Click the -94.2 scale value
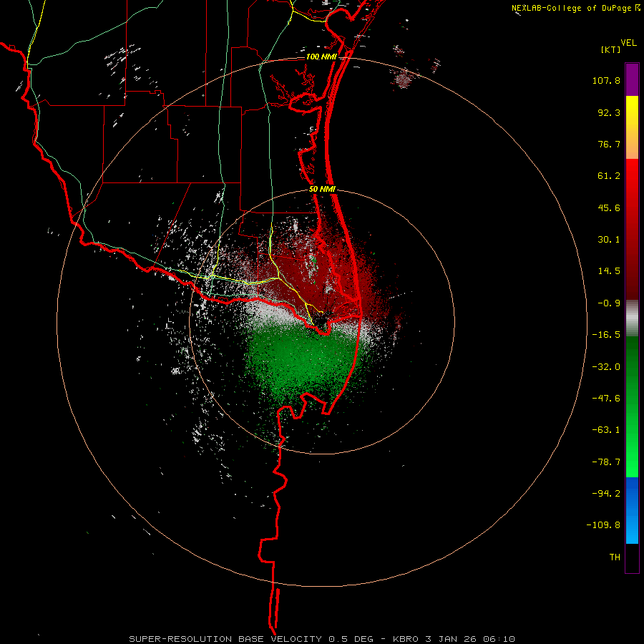The height and width of the screenshot is (644, 644). pos(606,493)
